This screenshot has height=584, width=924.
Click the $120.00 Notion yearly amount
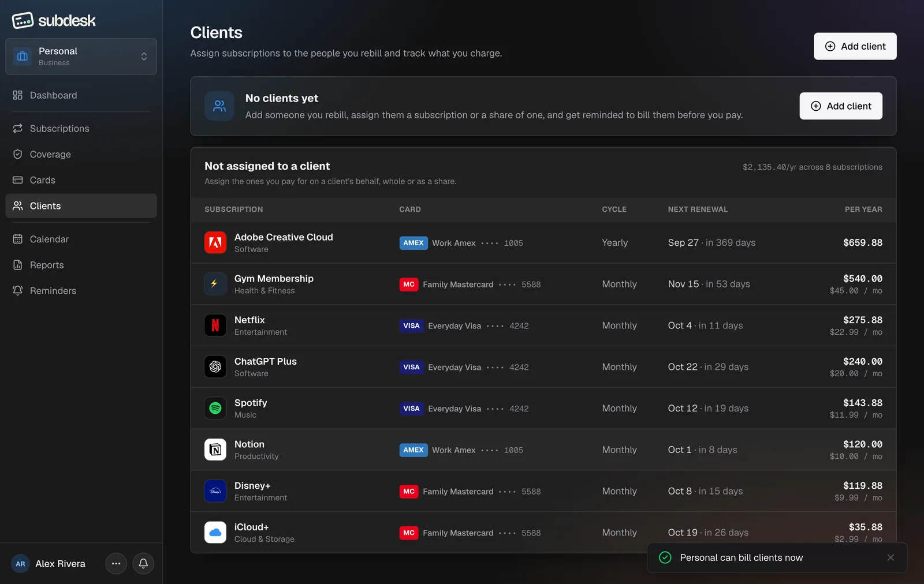[x=863, y=444]
